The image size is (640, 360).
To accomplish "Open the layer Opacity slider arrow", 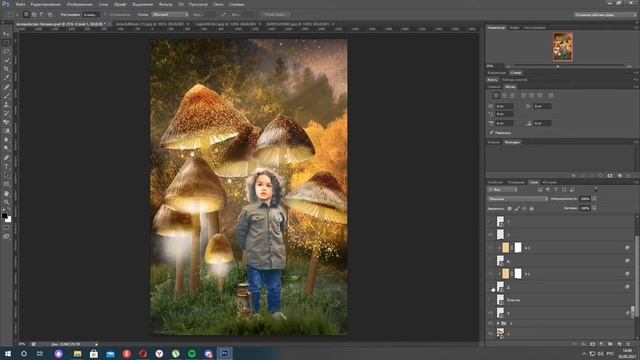I will point(594,199).
